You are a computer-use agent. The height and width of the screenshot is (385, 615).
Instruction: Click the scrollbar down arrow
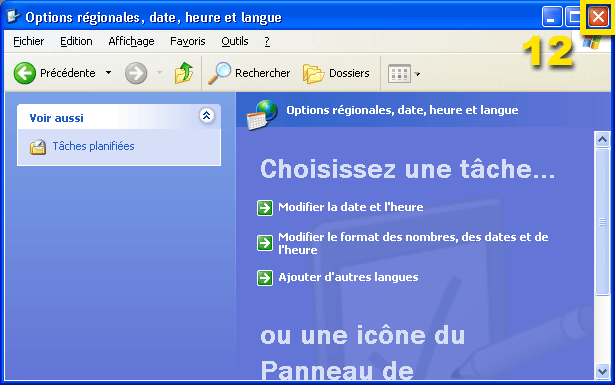click(602, 370)
